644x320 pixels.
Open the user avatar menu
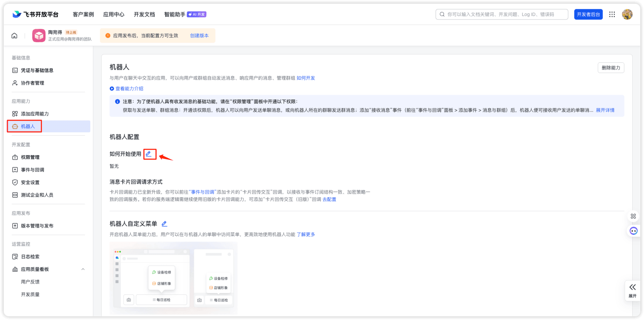pos(627,14)
